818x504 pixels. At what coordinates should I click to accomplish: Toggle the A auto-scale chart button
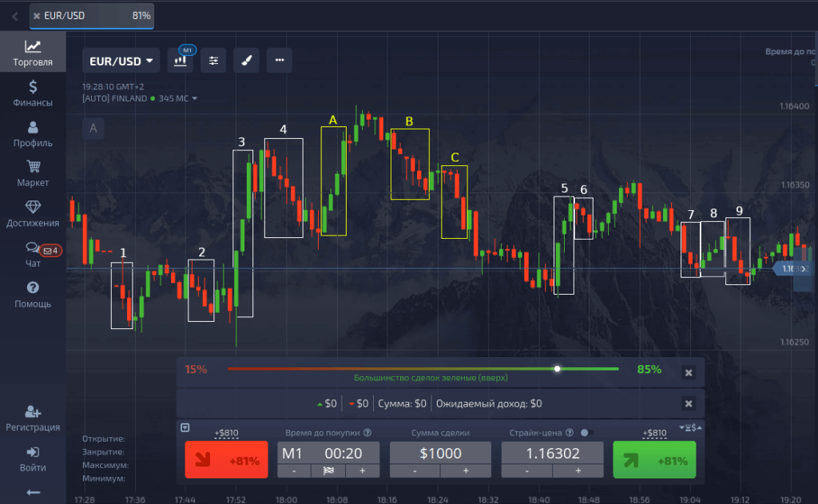click(93, 128)
